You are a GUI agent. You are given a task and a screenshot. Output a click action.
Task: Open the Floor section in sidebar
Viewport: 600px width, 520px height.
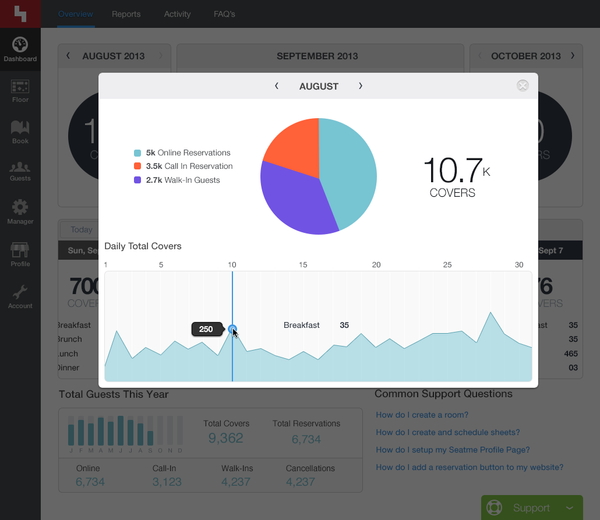[20, 91]
